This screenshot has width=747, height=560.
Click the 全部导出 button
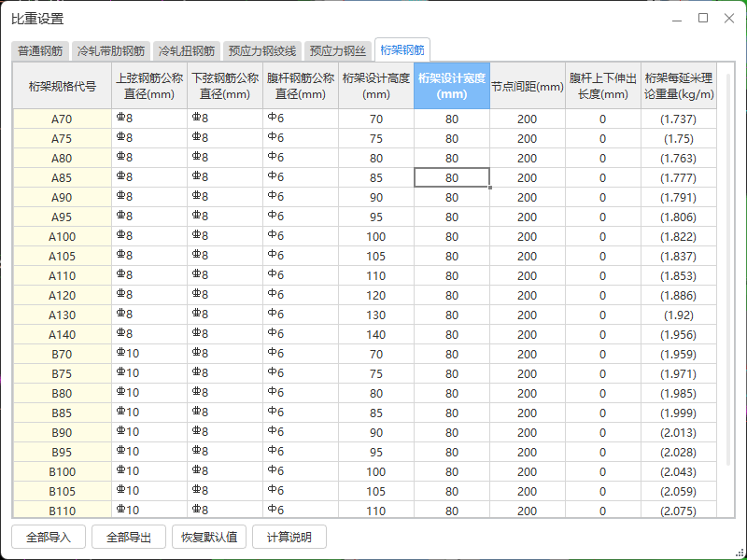129,538
